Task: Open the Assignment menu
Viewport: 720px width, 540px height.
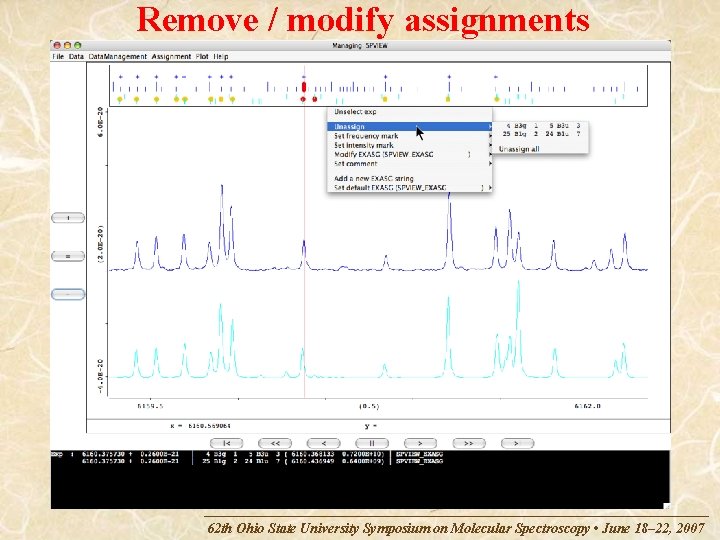Action: (x=171, y=56)
